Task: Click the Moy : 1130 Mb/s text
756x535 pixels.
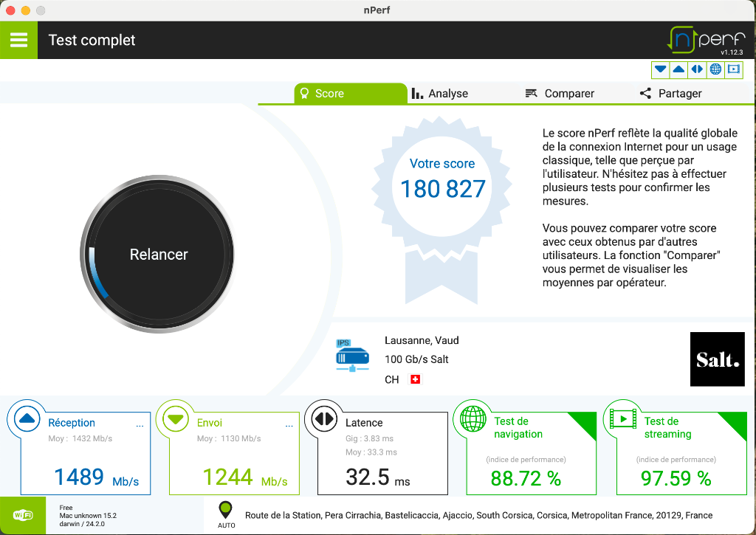Action: click(x=229, y=438)
